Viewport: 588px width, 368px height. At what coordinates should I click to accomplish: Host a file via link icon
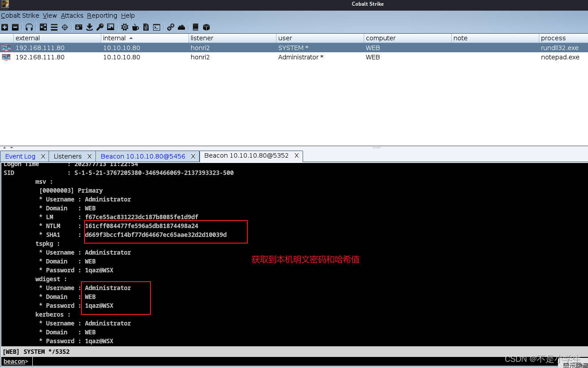click(171, 27)
